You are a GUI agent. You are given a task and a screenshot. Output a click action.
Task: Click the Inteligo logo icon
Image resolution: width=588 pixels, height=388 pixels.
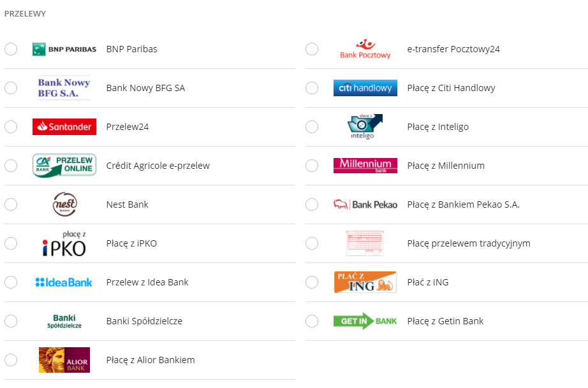click(365, 127)
